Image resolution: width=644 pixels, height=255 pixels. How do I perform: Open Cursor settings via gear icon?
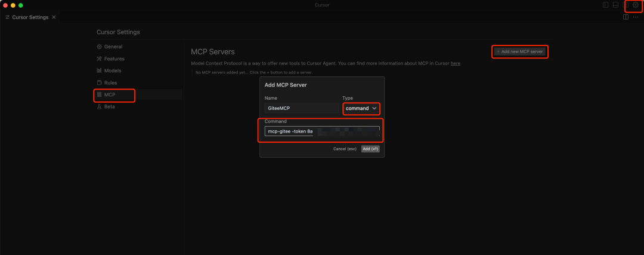[x=636, y=5]
